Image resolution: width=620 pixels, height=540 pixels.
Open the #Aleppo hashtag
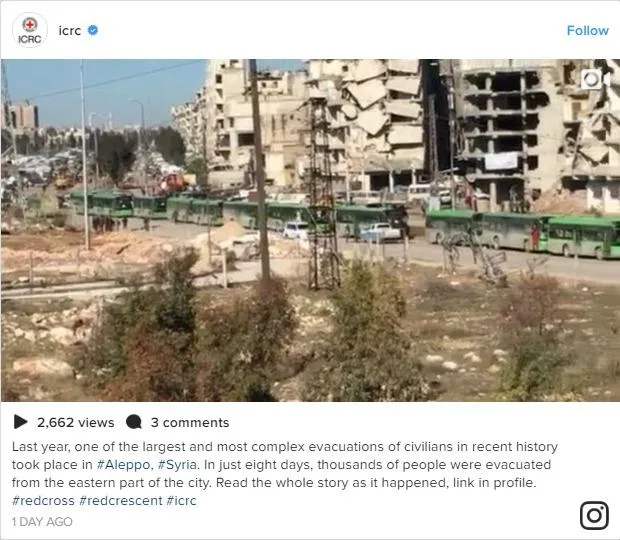click(123, 464)
